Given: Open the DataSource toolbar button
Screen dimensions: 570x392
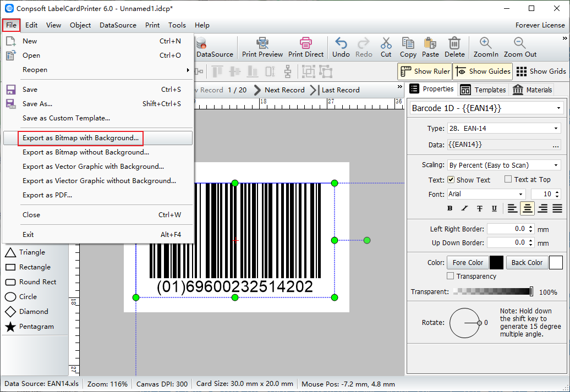Looking at the screenshot, I should 215,48.
